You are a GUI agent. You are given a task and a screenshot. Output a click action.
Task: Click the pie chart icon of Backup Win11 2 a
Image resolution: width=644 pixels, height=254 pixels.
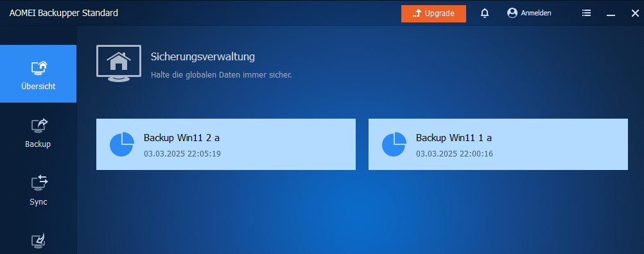point(122,144)
